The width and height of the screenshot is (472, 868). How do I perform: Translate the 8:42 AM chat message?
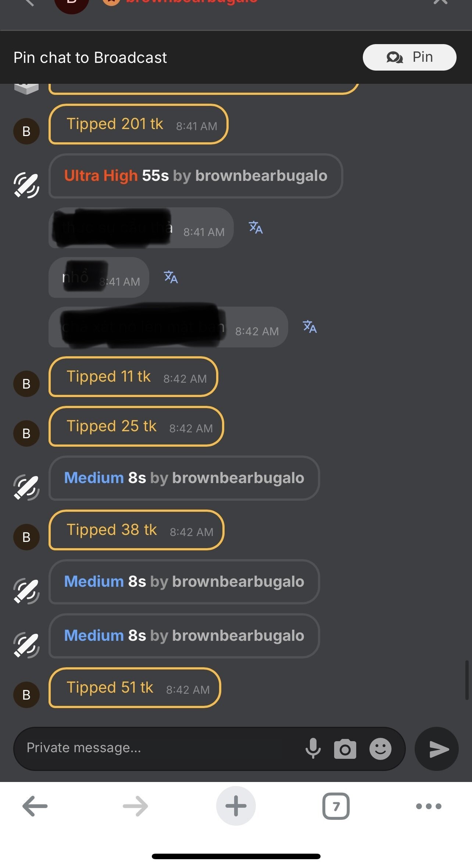point(310,326)
